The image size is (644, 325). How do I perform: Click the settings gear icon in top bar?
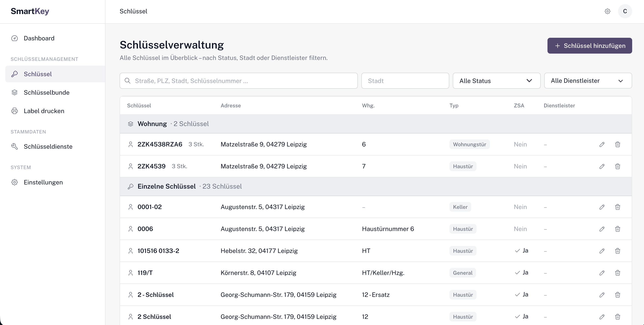[x=607, y=11]
